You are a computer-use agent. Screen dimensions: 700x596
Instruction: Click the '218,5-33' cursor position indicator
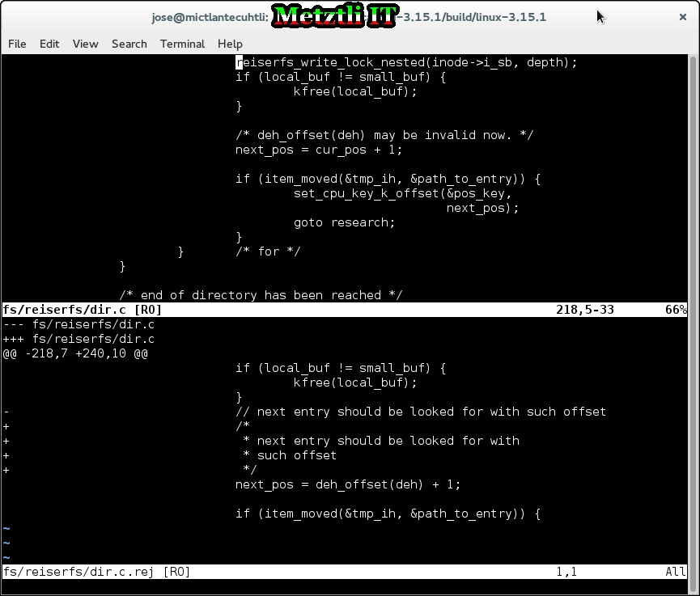pyautogui.click(x=585, y=310)
